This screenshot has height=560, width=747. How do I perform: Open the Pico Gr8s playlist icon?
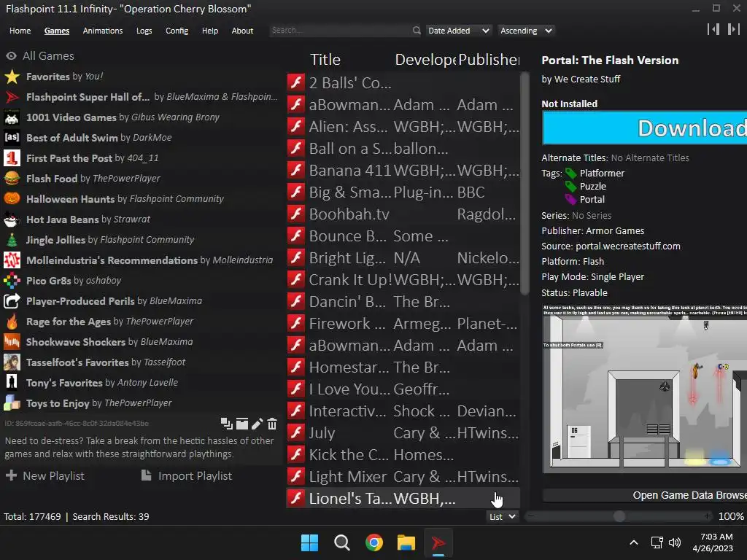[x=12, y=281]
